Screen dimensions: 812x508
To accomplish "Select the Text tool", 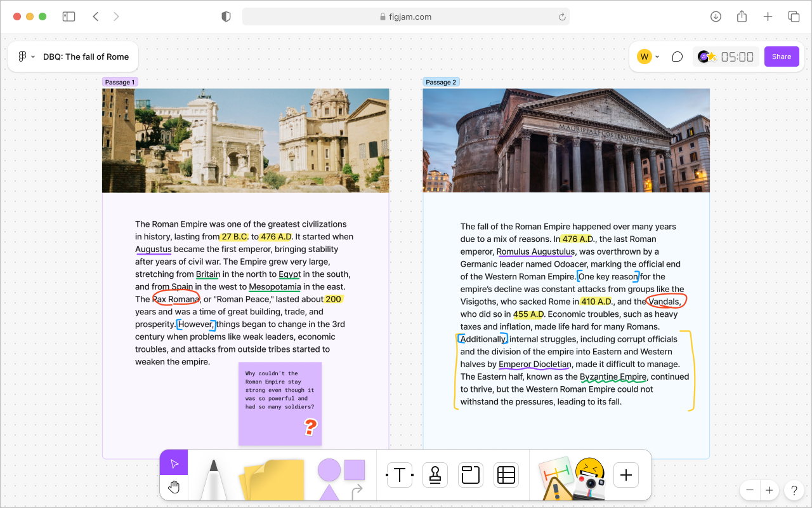I will pyautogui.click(x=399, y=475).
